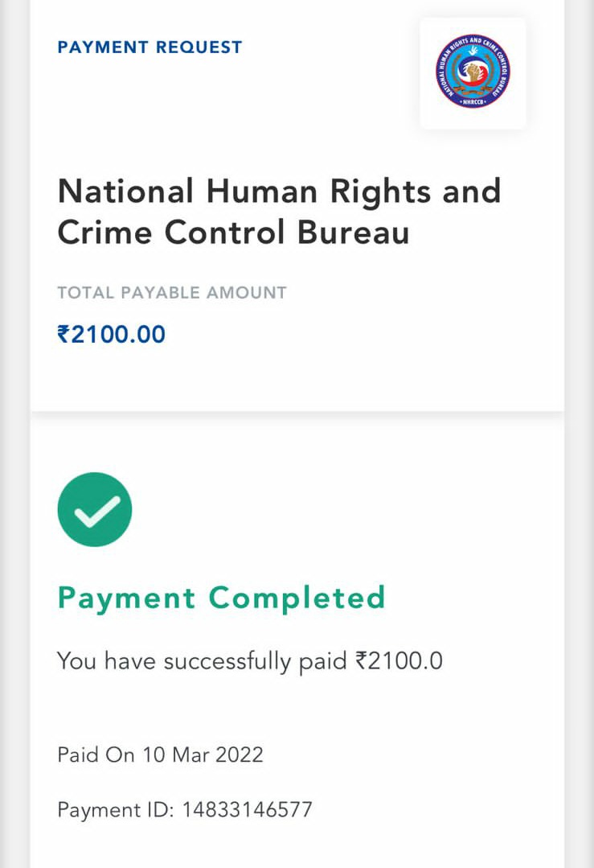
Task: Select the 'You have successfully paid' message
Action: point(205,661)
